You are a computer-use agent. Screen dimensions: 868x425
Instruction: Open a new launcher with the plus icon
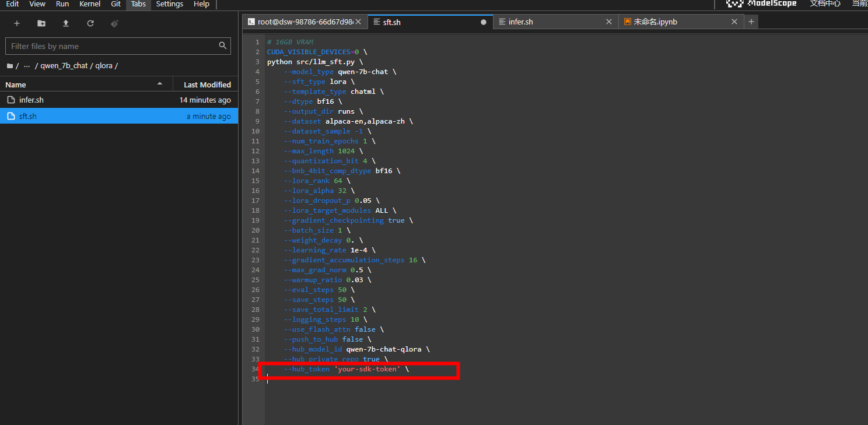[x=17, y=23]
